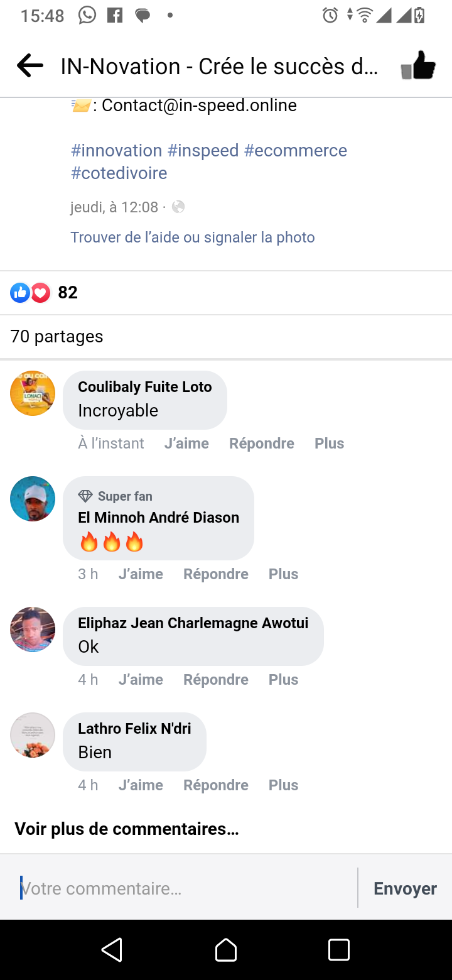Viewport: 452px width, 980px height.
Task: Open Plus options for Coulibaly's comment
Action: pos(329,444)
